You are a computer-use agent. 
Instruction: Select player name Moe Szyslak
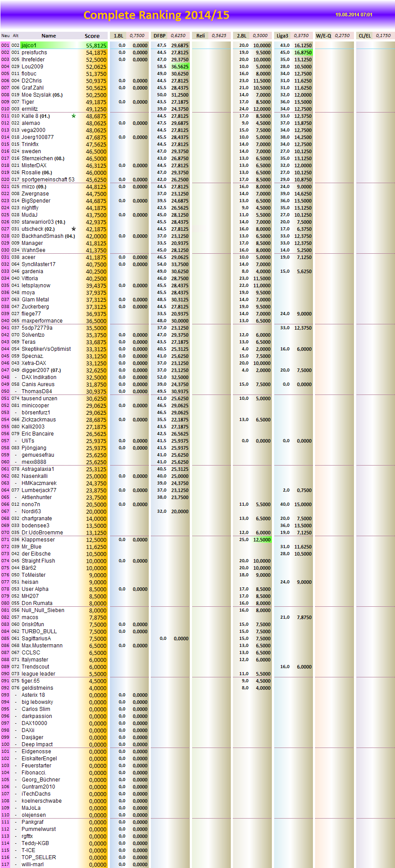coord(37,95)
